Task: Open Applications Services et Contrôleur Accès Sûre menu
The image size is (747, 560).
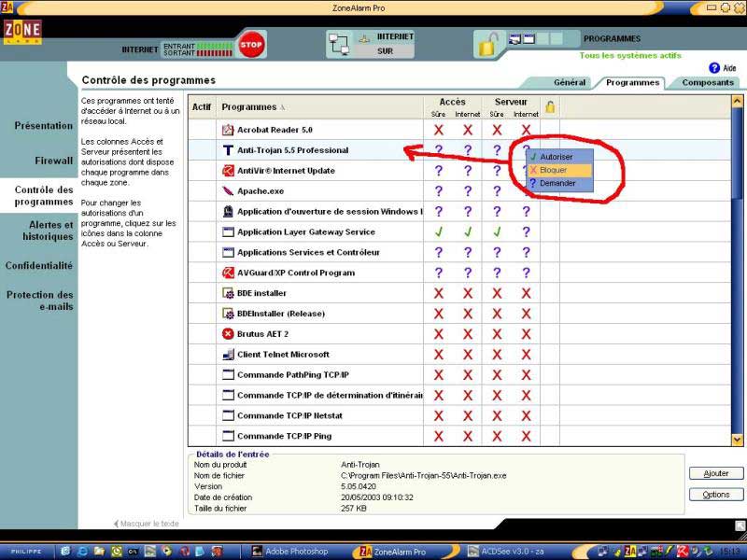Action: point(438,252)
